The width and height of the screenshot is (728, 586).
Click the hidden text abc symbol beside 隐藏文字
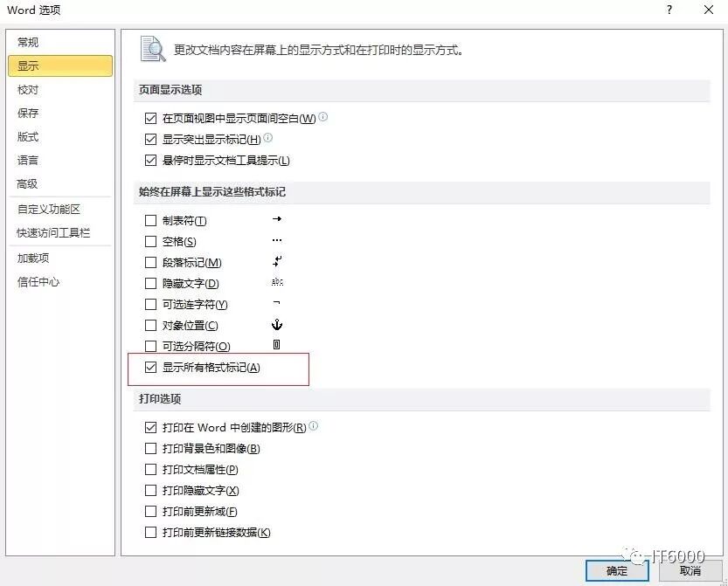(x=277, y=282)
